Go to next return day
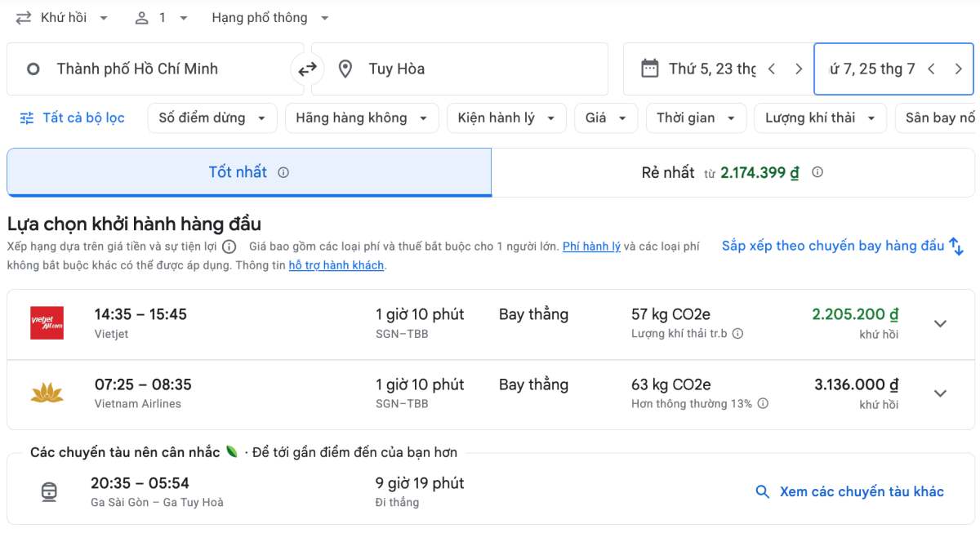This screenshot has height=533, width=980. [959, 69]
